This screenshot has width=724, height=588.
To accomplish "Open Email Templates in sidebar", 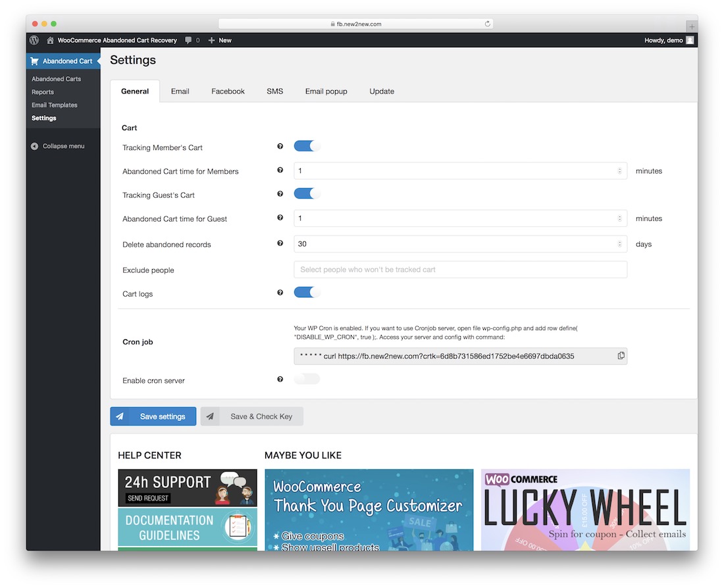I will tap(55, 105).
